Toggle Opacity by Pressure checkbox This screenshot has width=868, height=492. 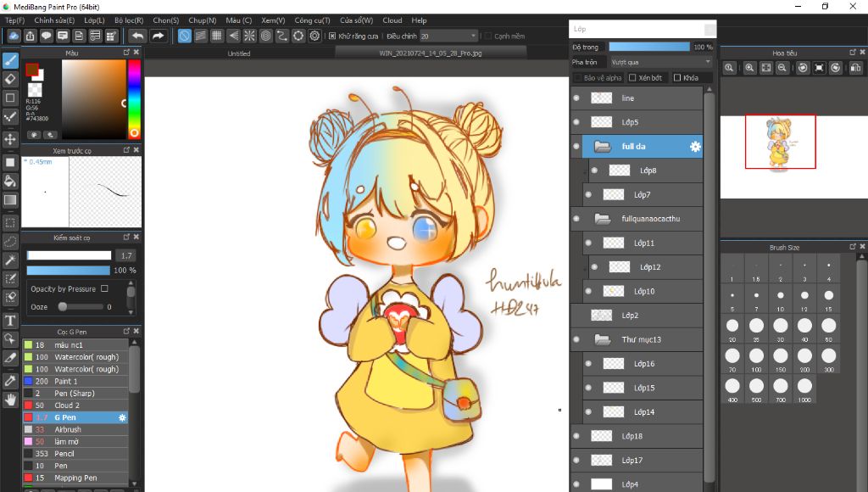[104, 288]
